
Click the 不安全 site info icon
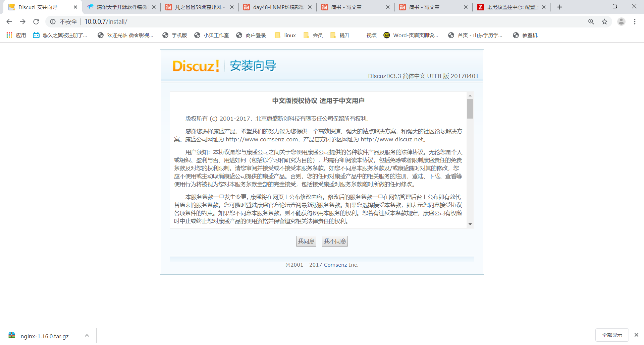pyautogui.click(x=53, y=21)
